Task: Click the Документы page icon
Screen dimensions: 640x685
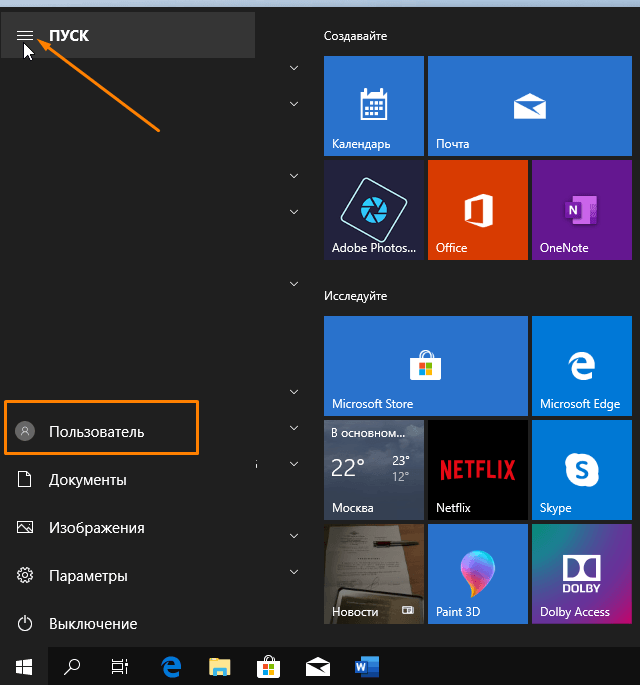Action: tap(24, 479)
